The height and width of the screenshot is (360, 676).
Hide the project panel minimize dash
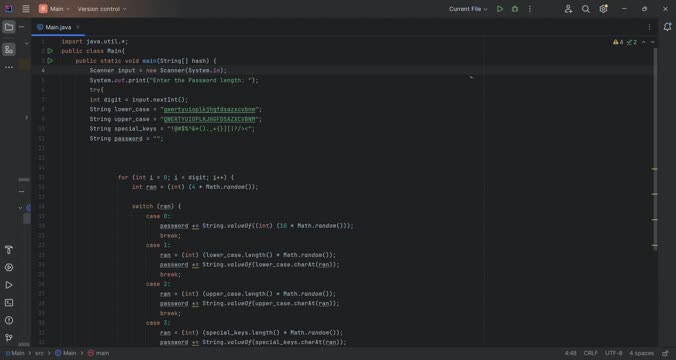click(22, 27)
